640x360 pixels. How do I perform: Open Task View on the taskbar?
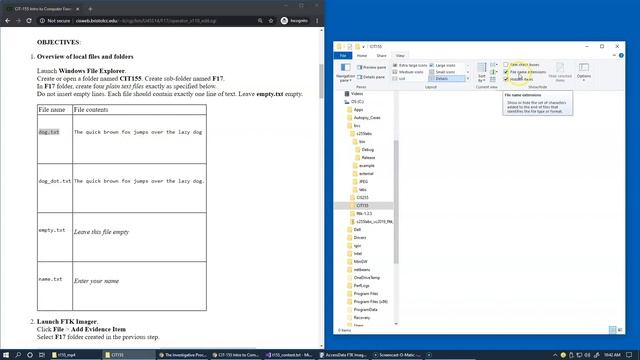[42, 355]
